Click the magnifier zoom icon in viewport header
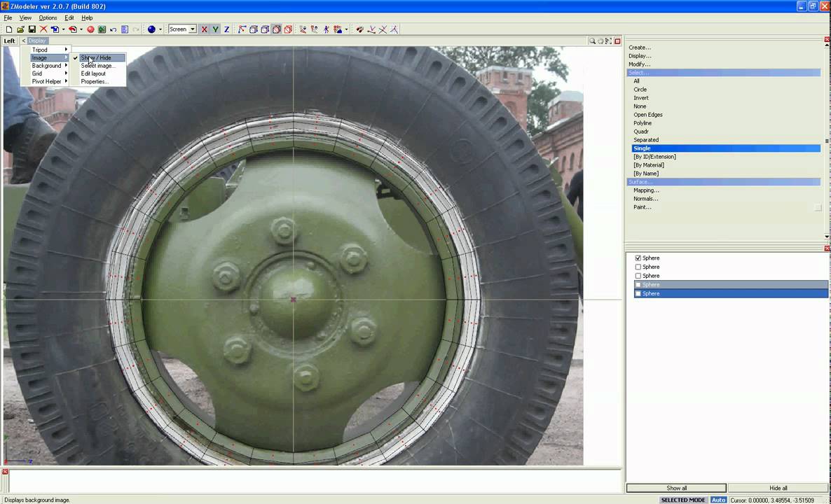The image size is (831, 504). click(x=592, y=41)
